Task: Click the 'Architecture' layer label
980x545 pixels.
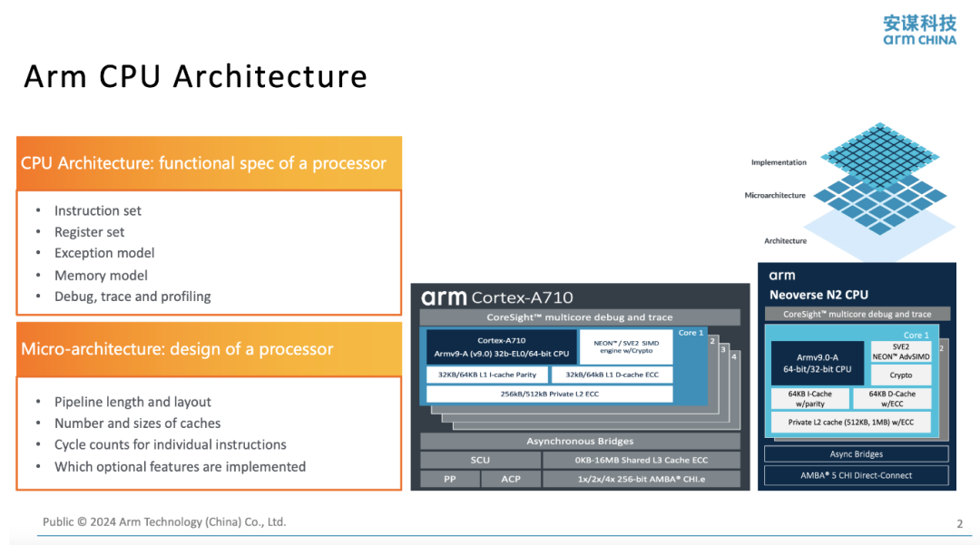Action: point(785,241)
